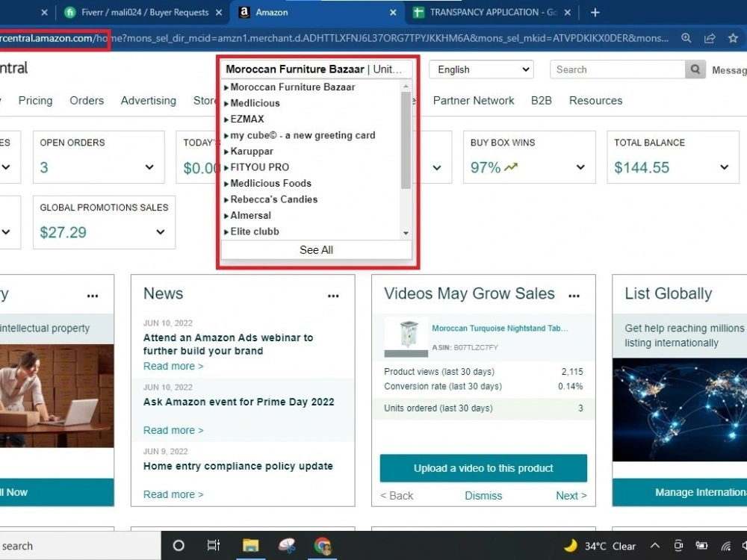Image resolution: width=747 pixels, height=560 pixels.
Task: Dismiss the video suggestion card
Action: [483, 496]
